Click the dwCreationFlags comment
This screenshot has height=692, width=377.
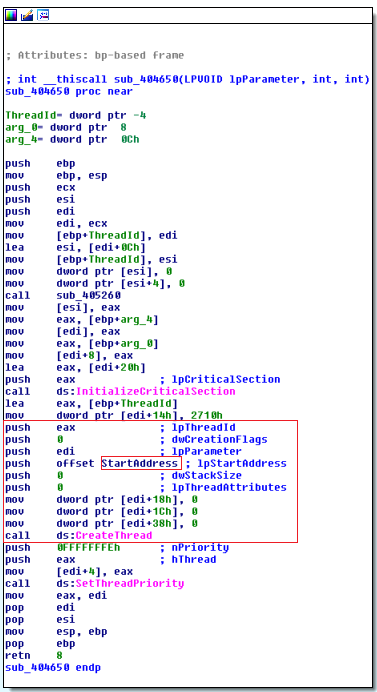[x=214, y=439]
